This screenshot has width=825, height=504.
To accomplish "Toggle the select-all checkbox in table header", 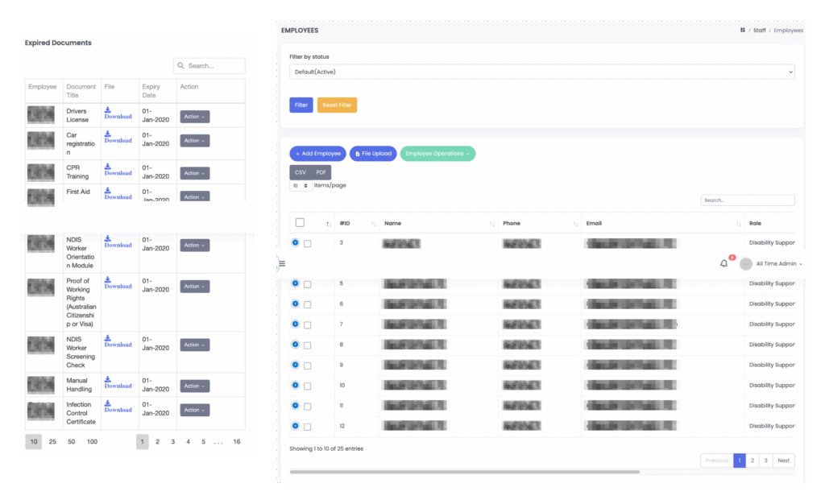I will (x=301, y=223).
